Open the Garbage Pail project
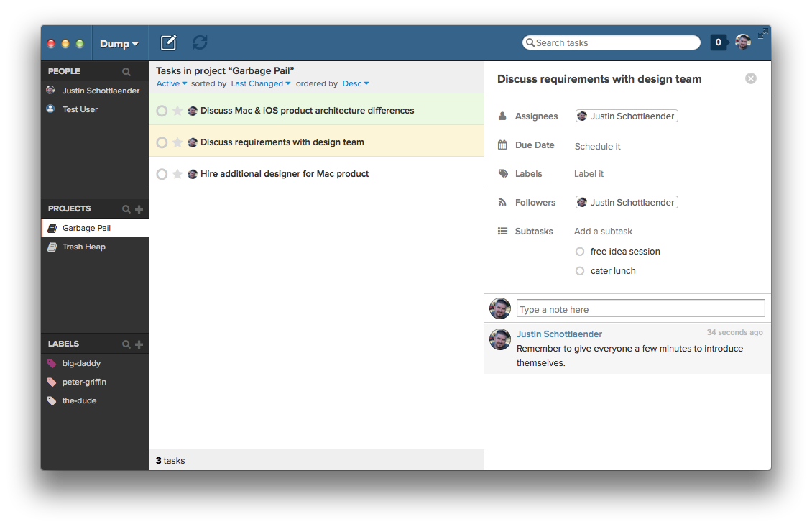The image size is (812, 527). pos(95,228)
